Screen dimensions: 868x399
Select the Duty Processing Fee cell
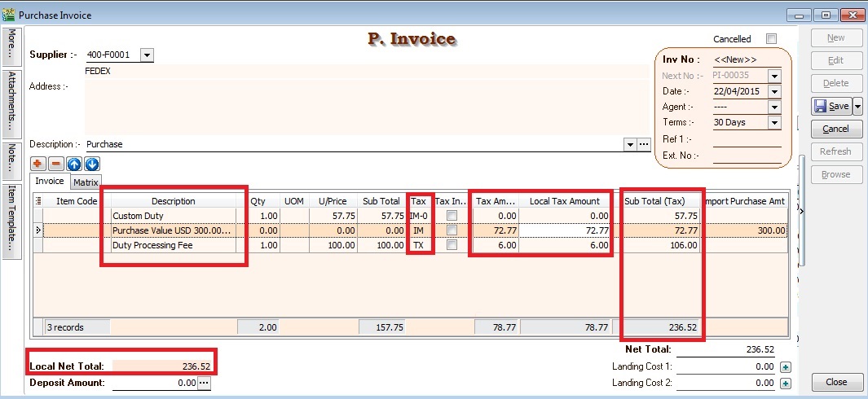tap(174, 245)
